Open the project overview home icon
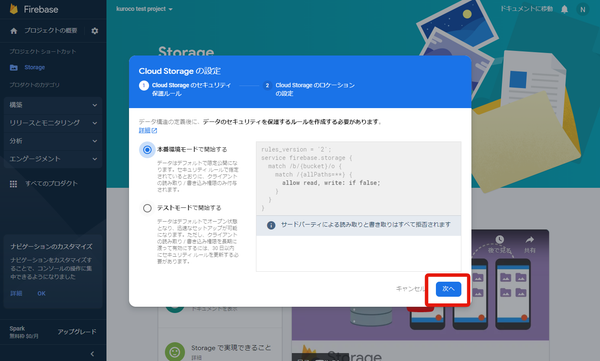This screenshot has width=600, height=361. pyautogui.click(x=14, y=31)
